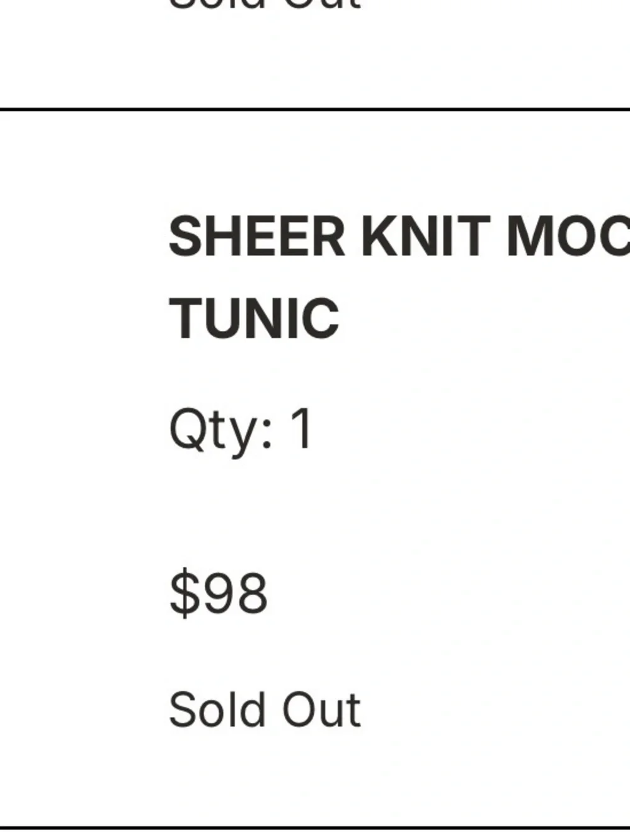Click the word Out in lower status
The width and height of the screenshot is (630, 840).
pos(321,710)
